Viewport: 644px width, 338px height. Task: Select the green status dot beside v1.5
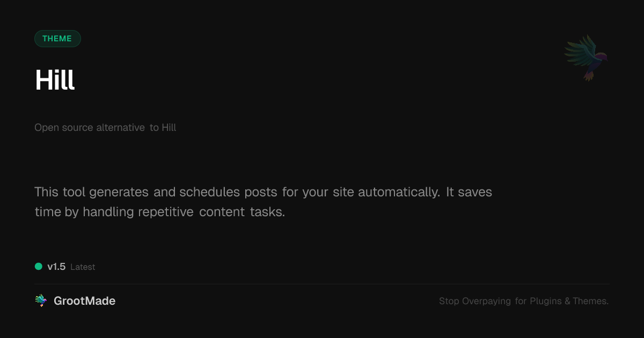tap(39, 267)
